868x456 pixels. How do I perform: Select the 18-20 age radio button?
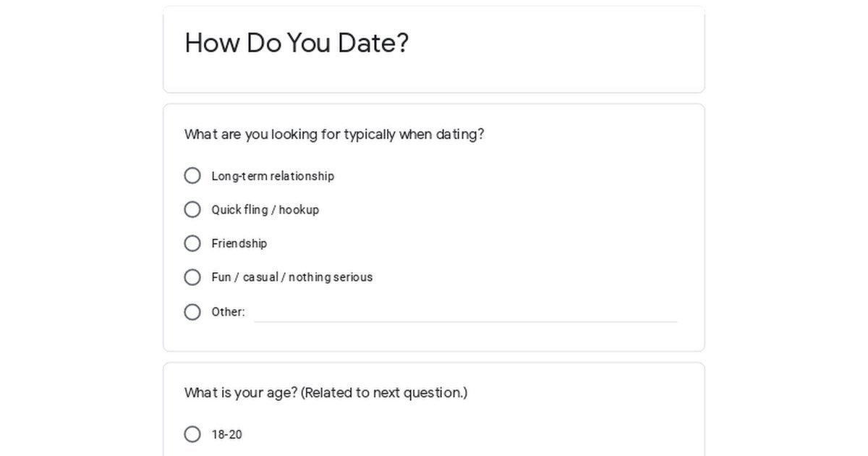pyautogui.click(x=192, y=434)
